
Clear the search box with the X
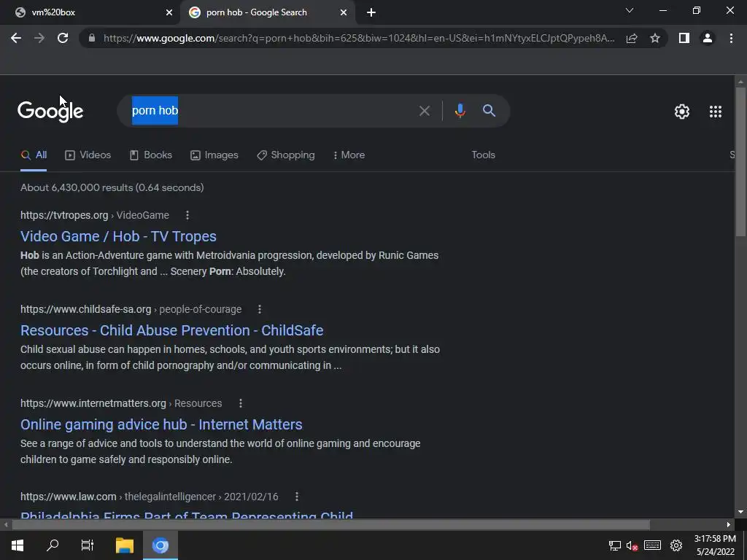point(425,111)
